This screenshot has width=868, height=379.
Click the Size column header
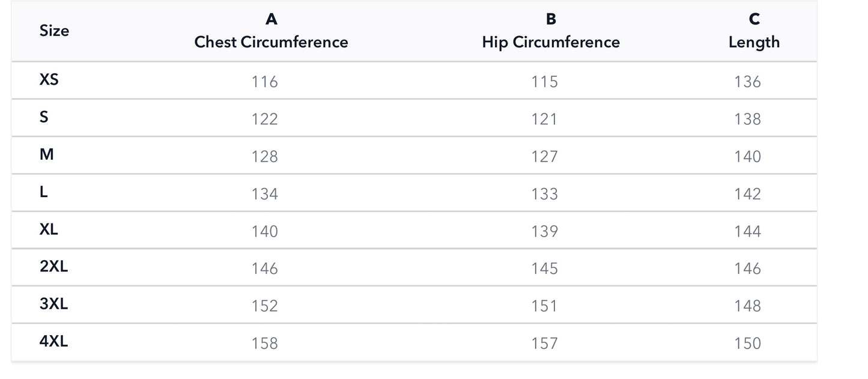(54, 31)
